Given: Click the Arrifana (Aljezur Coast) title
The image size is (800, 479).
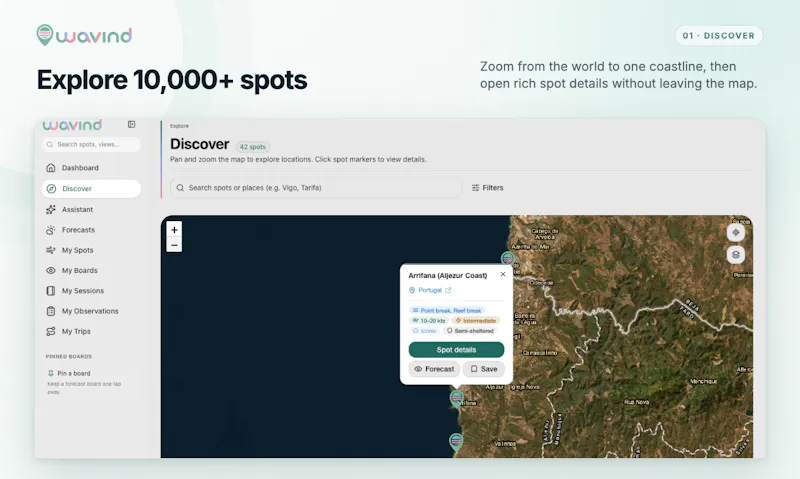Looking at the screenshot, I should [x=447, y=275].
